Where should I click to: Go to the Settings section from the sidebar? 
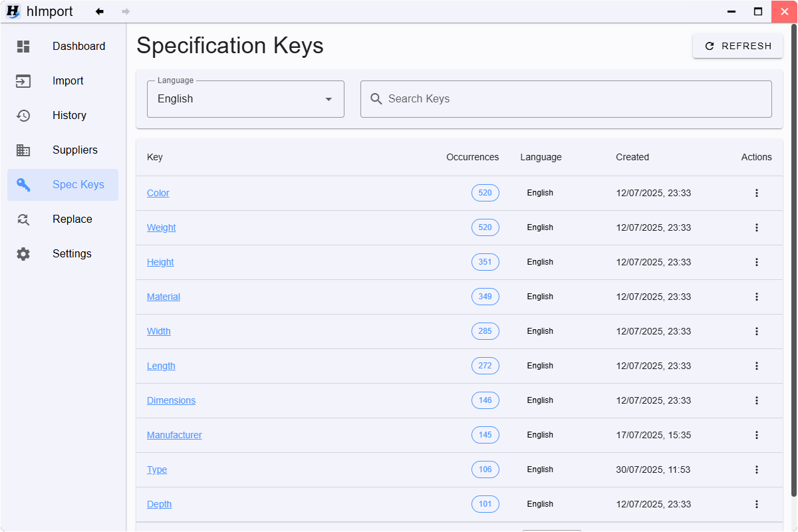point(71,253)
